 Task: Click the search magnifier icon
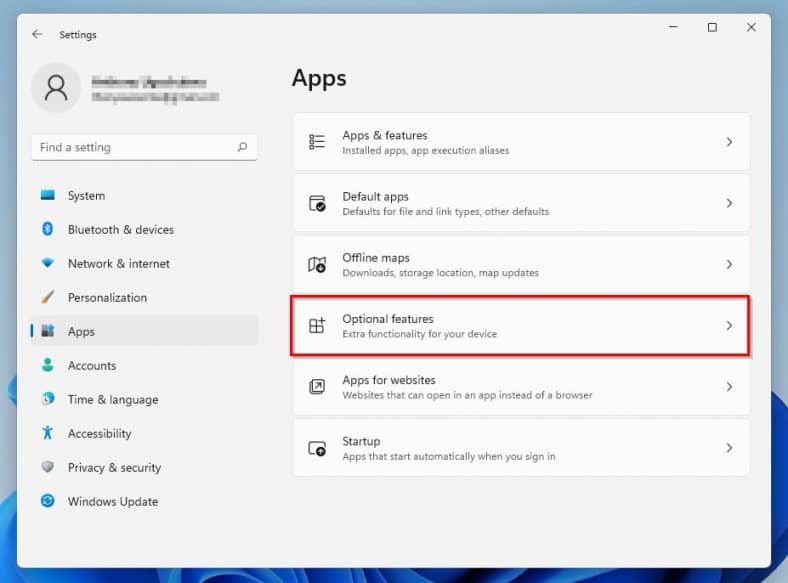pos(242,147)
